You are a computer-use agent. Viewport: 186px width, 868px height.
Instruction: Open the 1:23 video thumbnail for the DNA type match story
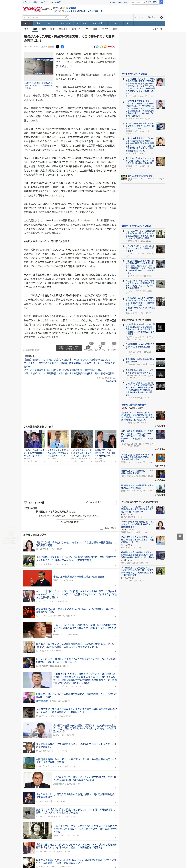(160, 328)
